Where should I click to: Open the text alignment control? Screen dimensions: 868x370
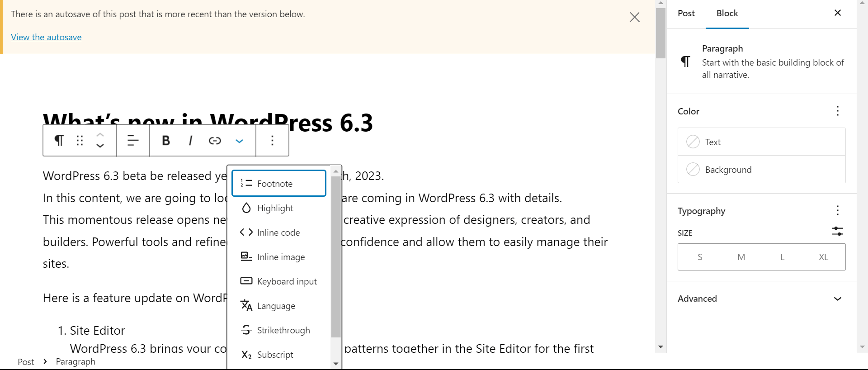click(x=133, y=141)
